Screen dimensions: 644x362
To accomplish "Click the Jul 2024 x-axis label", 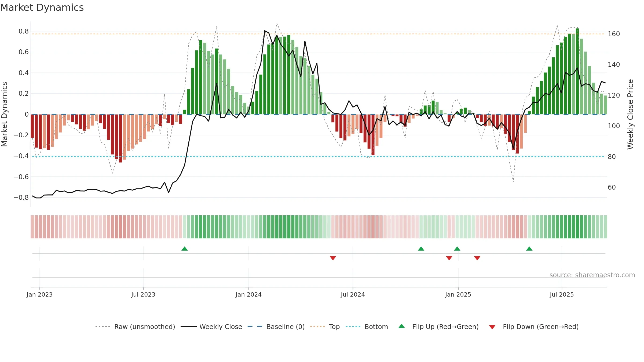I will [x=353, y=294].
